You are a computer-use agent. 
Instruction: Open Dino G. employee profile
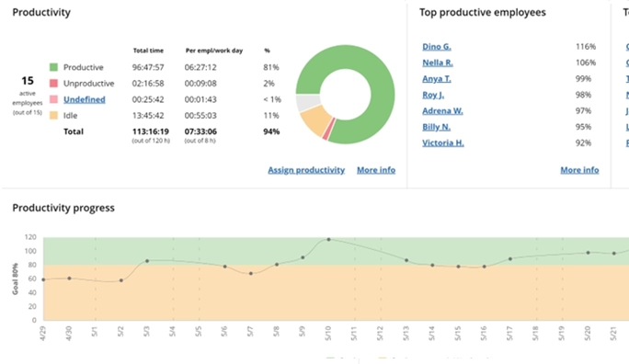[437, 47]
